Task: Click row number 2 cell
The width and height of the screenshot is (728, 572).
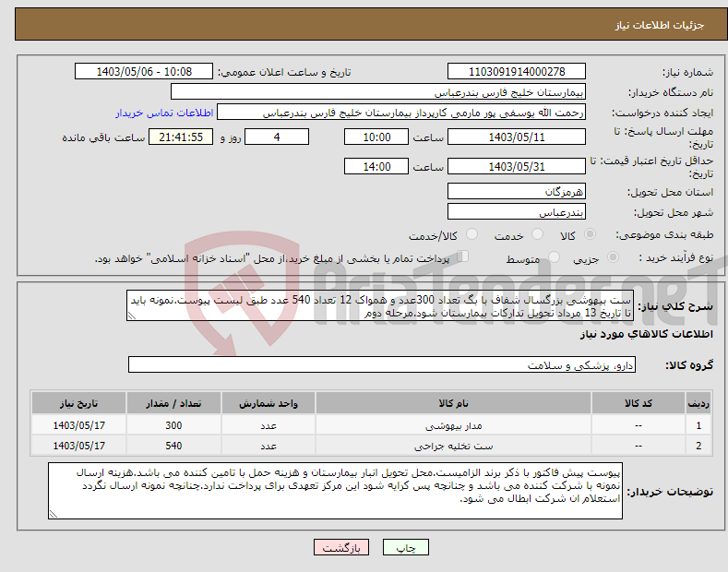Action: [698, 446]
